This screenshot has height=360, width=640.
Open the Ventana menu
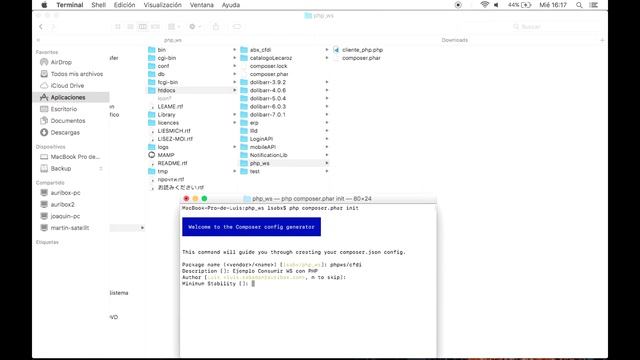coord(202,5)
